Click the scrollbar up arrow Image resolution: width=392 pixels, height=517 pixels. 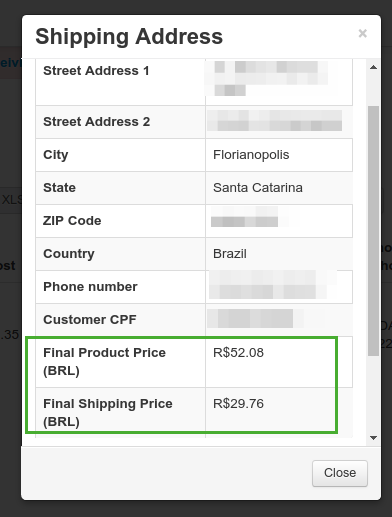click(x=373, y=67)
